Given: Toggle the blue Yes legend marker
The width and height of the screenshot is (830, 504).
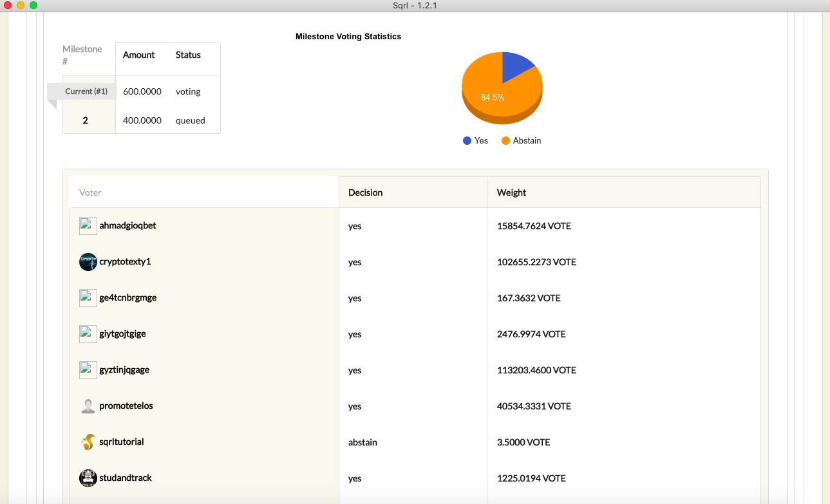Looking at the screenshot, I should pos(467,141).
